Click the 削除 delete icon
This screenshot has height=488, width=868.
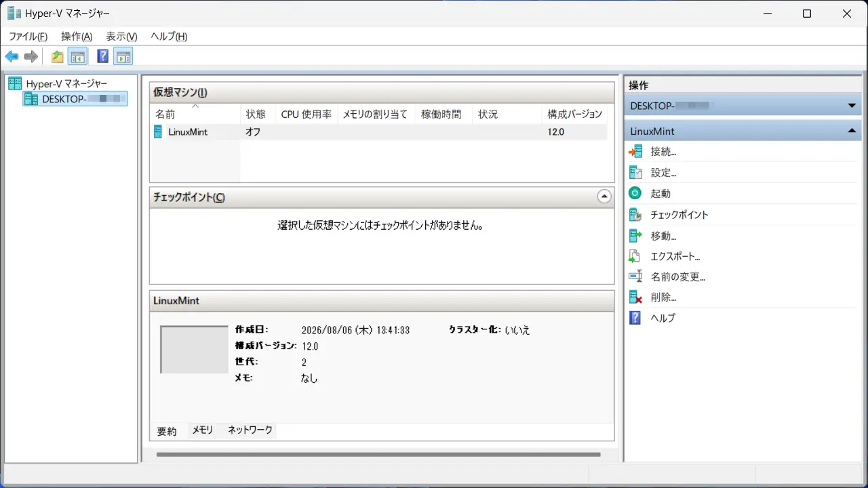coord(635,297)
